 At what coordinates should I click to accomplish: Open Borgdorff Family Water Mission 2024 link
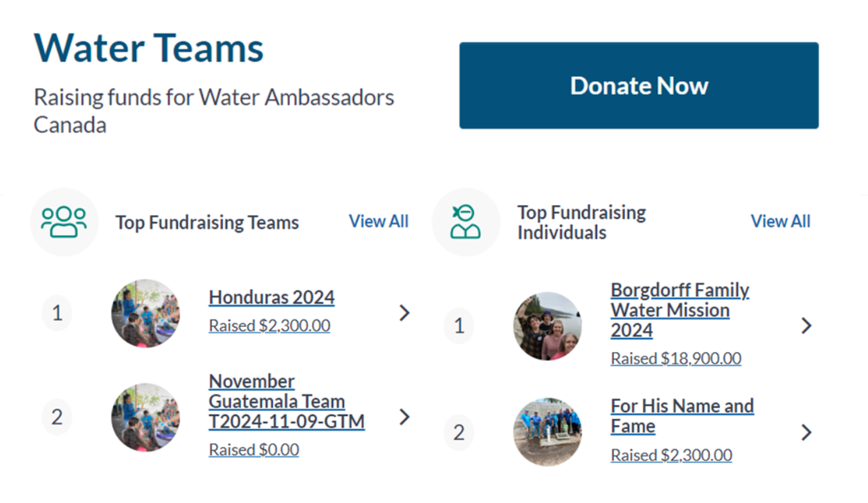(680, 310)
